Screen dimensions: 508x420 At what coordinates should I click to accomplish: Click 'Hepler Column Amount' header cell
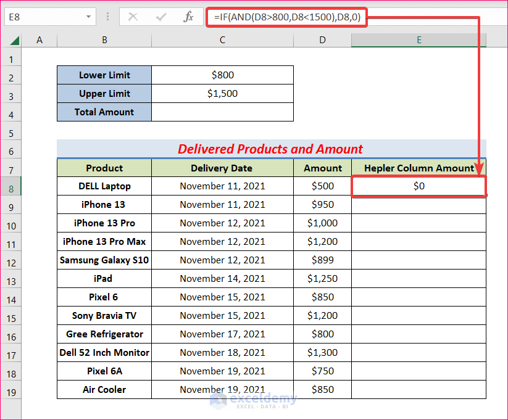tap(419, 168)
